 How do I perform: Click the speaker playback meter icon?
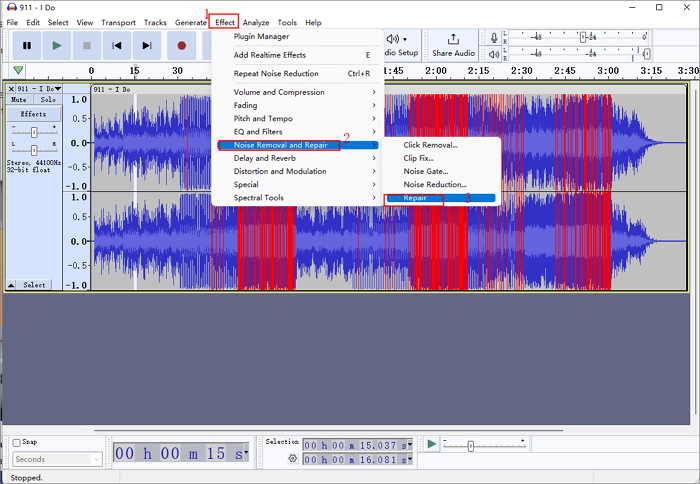[x=493, y=53]
